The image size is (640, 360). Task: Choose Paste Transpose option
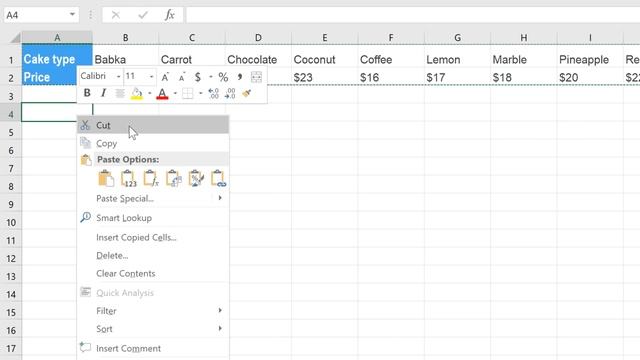pos(173,178)
